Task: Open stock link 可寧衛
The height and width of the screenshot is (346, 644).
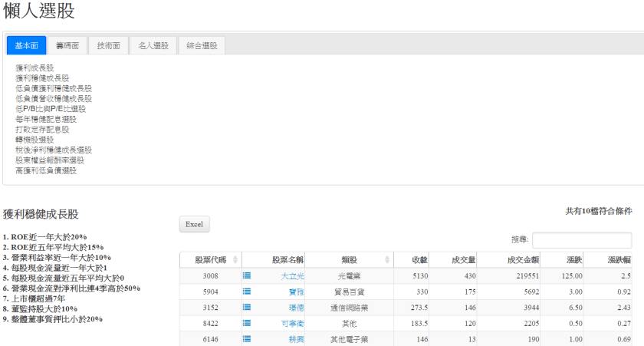Action: click(x=292, y=324)
